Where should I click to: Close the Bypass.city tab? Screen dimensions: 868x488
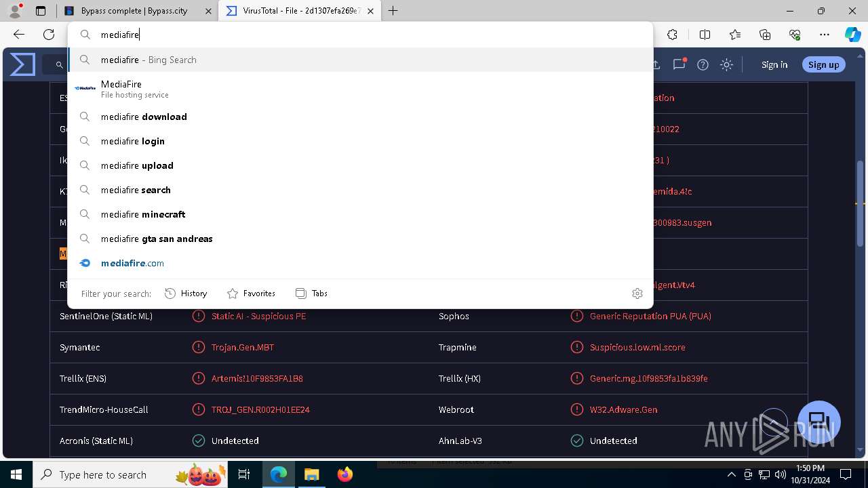click(x=208, y=11)
